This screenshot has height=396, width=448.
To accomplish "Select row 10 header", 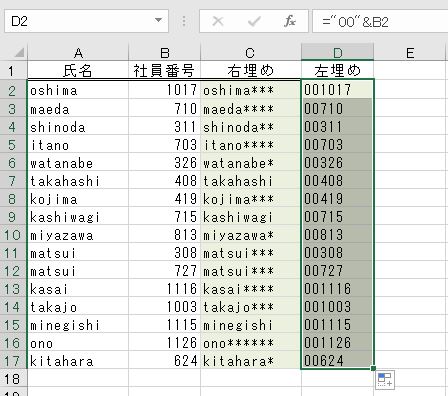I will coord(13,235).
